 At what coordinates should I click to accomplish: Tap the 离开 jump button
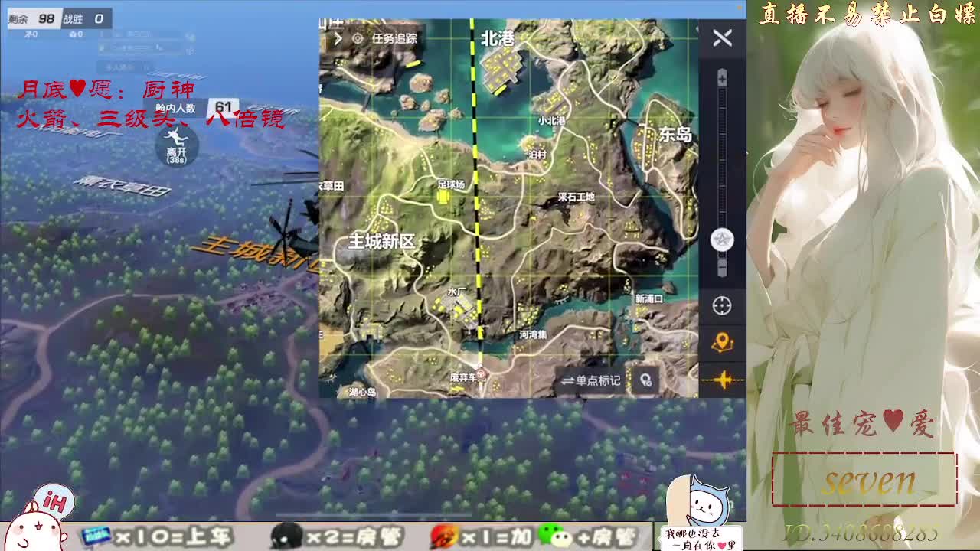tap(177, 145)
